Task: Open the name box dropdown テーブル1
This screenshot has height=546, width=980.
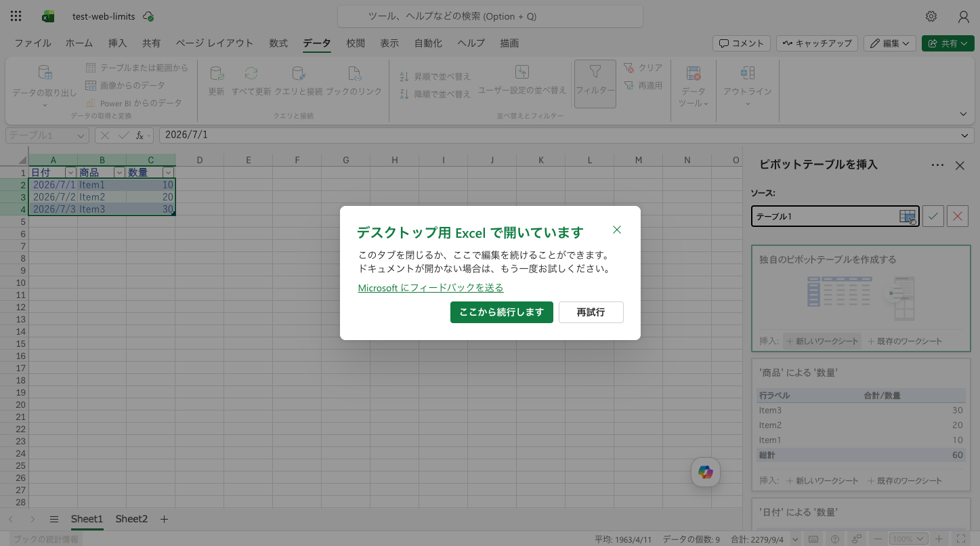Action: (x=82, y=135)
